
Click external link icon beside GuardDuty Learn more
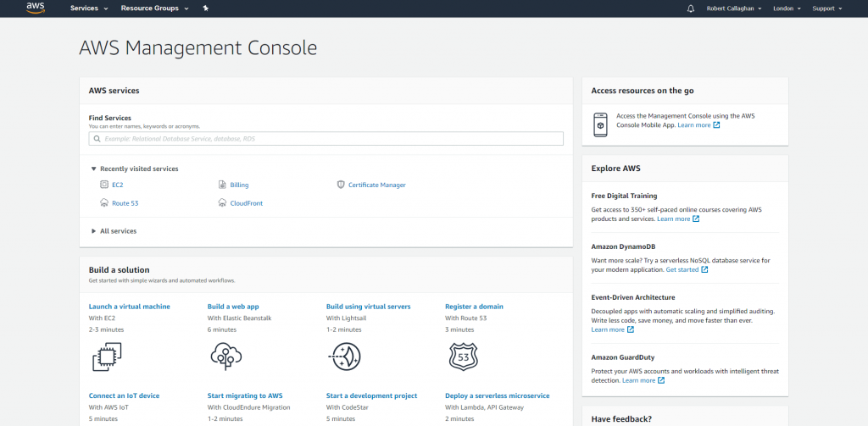[661, 380]
